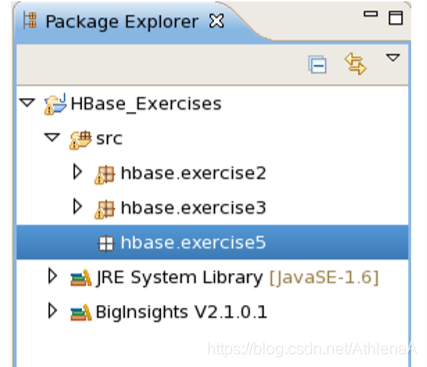This screenshot has width=427, height=367.
Task: Expand the hbase.exercise2 package
Action: click(x=78, y=172)
